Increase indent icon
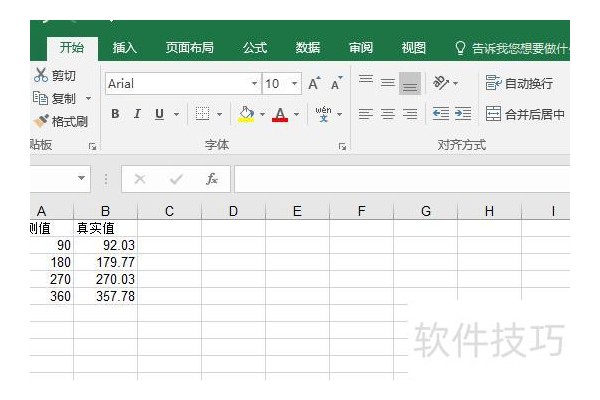The image size is (600, 400). [x=463, y=114]
